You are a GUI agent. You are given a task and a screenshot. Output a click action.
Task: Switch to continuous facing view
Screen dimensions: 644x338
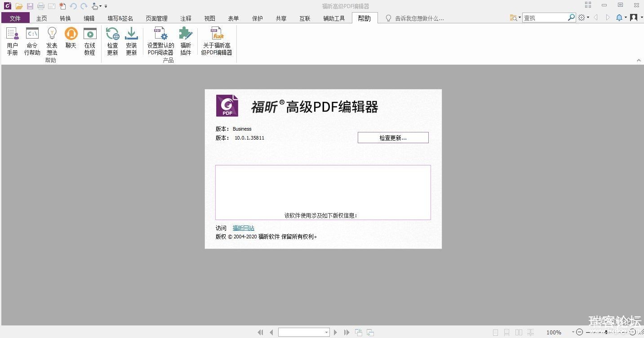point(531,333)
